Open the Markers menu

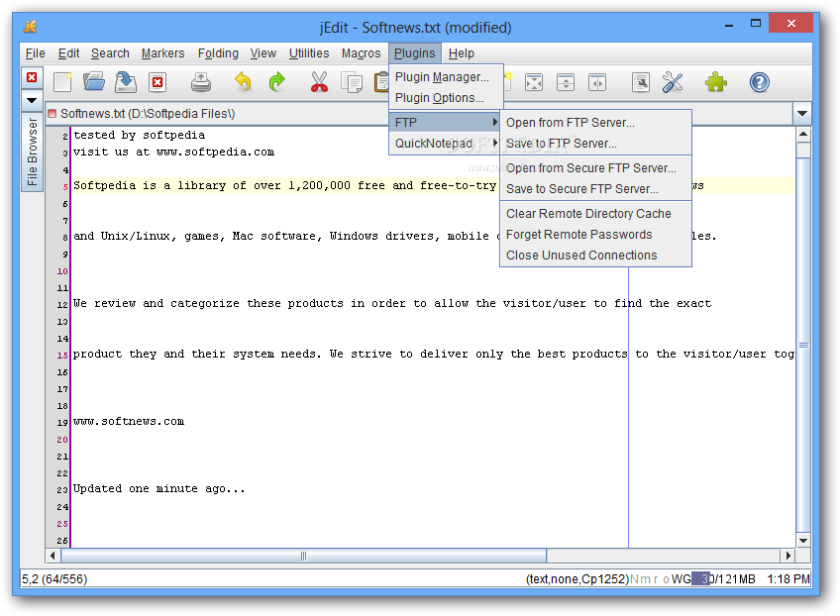tap(162, 53)
